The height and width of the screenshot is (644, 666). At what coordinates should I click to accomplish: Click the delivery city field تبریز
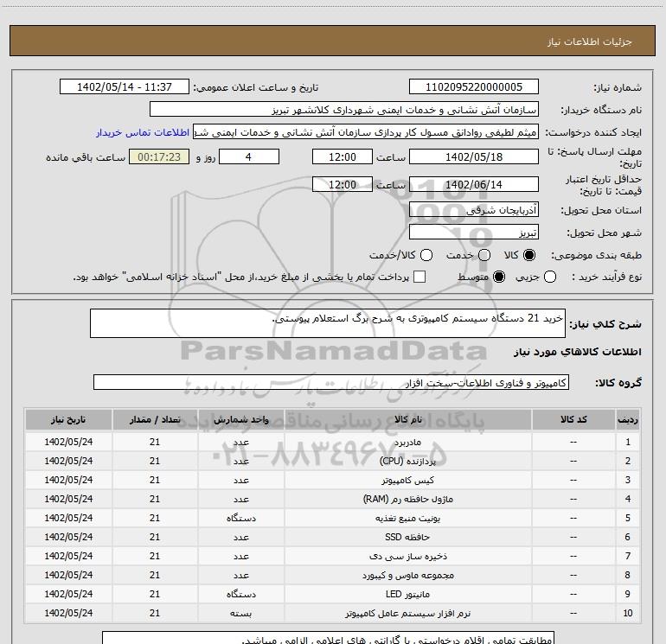click(x=474, y=232)
